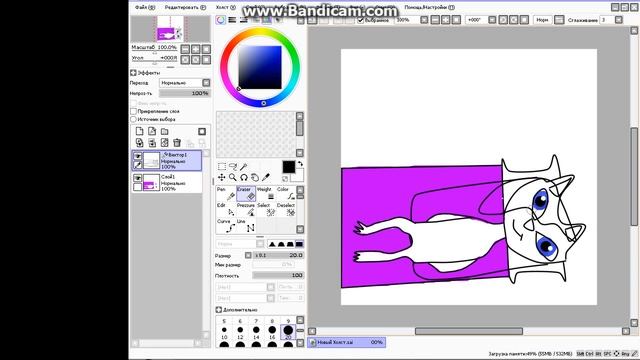The image size is (640, 360).
Task: Zoom out navigator with minus button
Action: point(185,49)
